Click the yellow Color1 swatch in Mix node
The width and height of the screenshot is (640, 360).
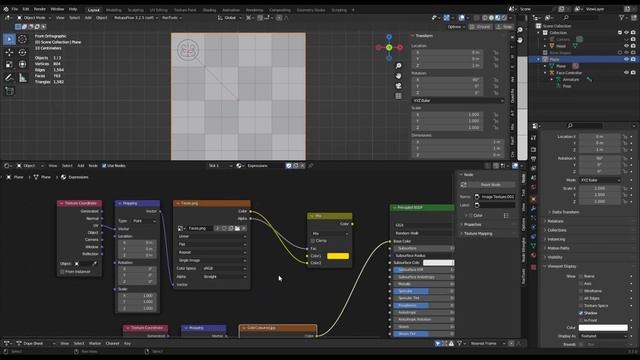point(338,256)
